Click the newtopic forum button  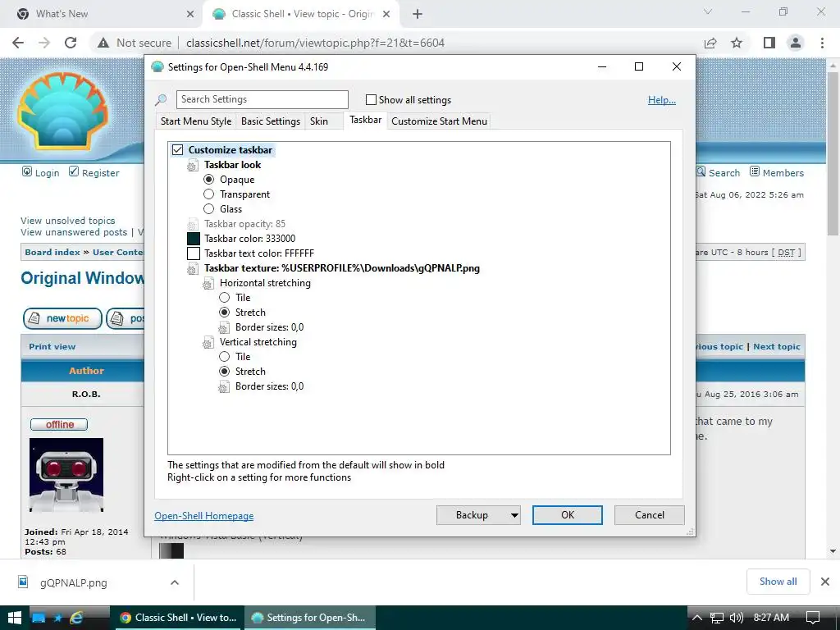(x=62, y=318)
